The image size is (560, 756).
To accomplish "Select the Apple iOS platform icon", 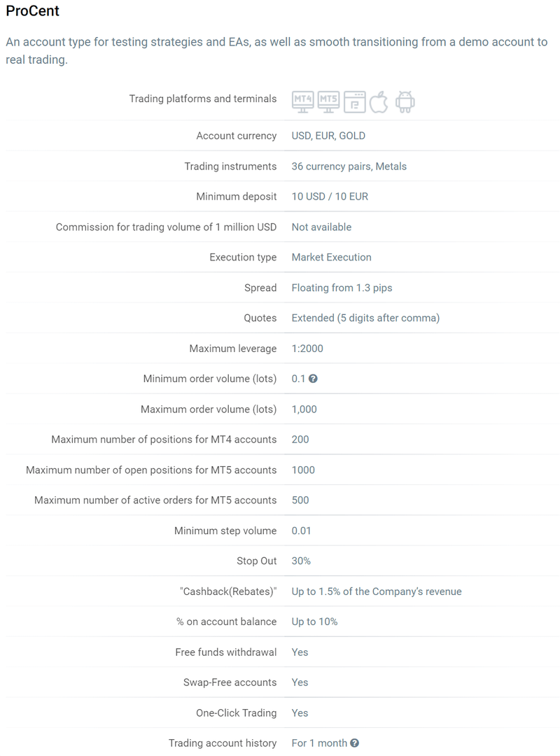I will 379,101.
